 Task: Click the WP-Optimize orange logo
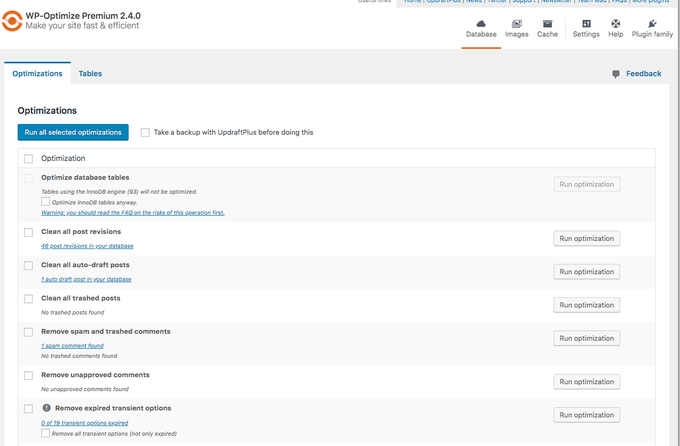point(12,21)
